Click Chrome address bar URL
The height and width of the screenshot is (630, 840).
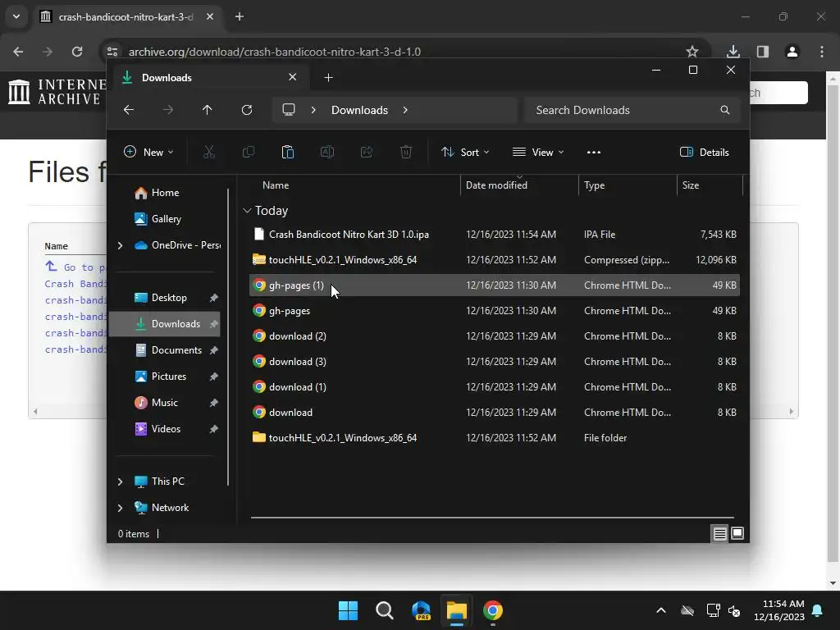point(274,52)
